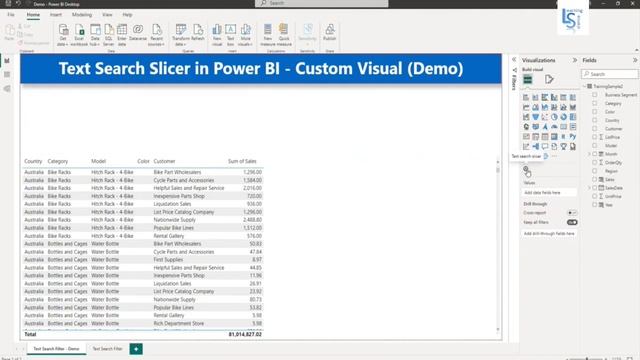Open the Data view from left sidebar

(x=7, y=75)
